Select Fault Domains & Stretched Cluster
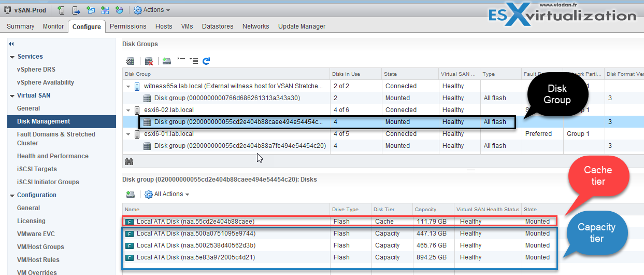 point(56,139)
